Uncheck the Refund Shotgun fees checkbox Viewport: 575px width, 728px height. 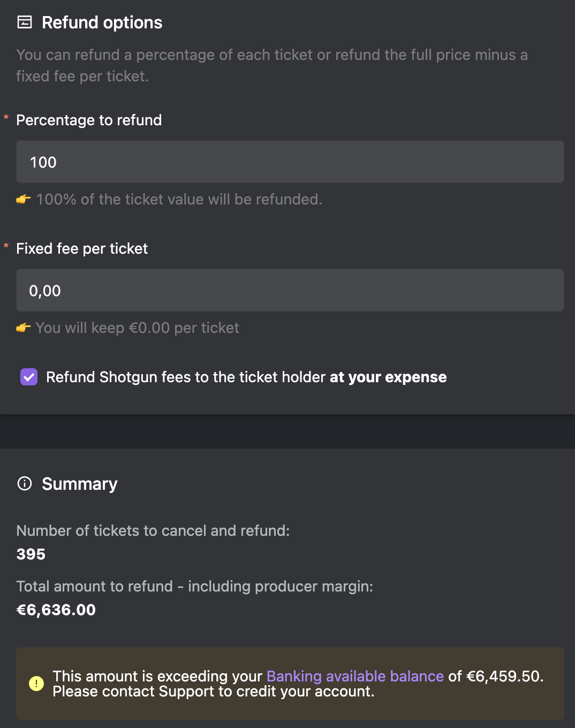pyautogui.click(x=29, y=377)
